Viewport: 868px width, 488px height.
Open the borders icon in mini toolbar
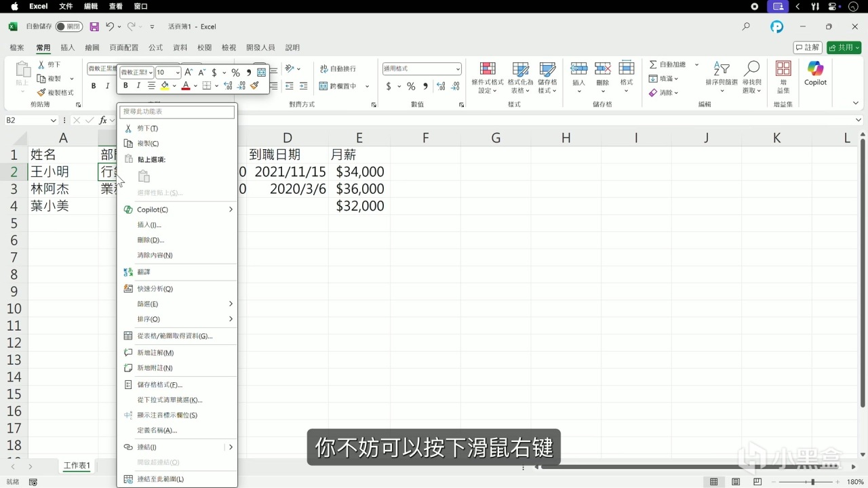point(207,85)
